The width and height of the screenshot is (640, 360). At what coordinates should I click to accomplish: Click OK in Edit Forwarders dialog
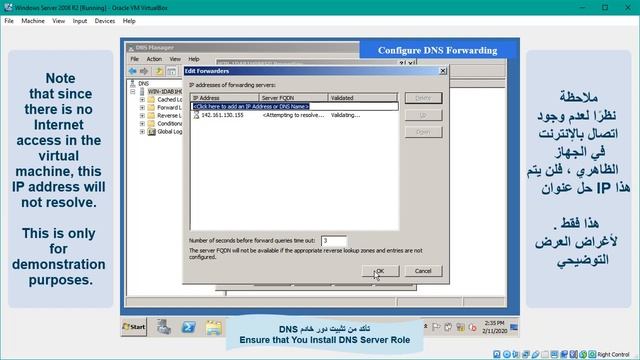[x=380, y=271]
